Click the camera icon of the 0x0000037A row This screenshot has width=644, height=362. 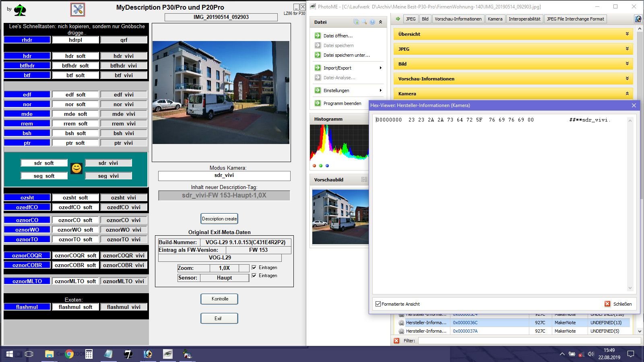tap(401, 331)
